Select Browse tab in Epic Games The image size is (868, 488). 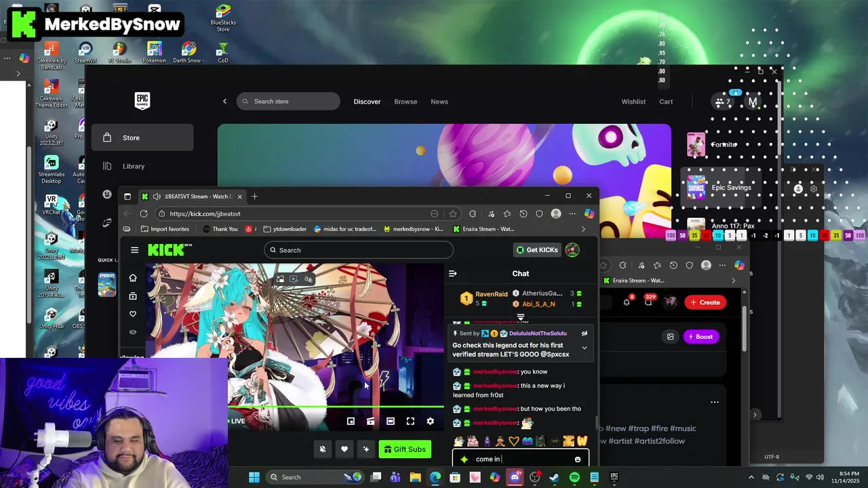[x=406, y=102]
